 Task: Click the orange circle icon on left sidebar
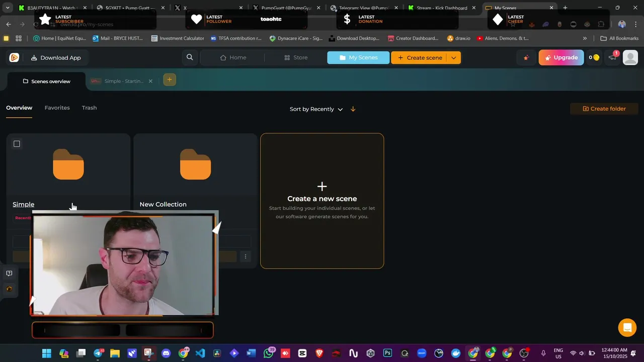[x=9, y=289]
